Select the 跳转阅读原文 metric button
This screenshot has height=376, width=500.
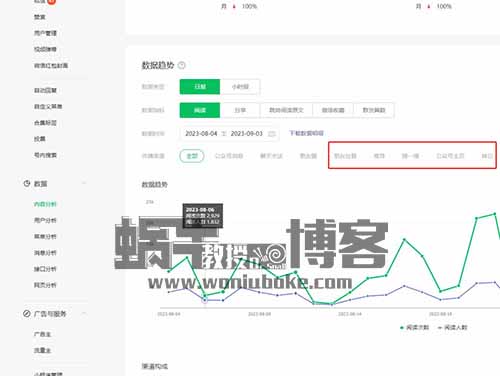pos(286,110)
